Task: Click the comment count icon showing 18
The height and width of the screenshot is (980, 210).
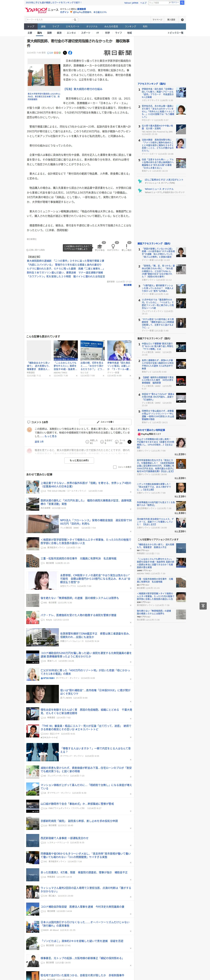Action: point(50,53)
